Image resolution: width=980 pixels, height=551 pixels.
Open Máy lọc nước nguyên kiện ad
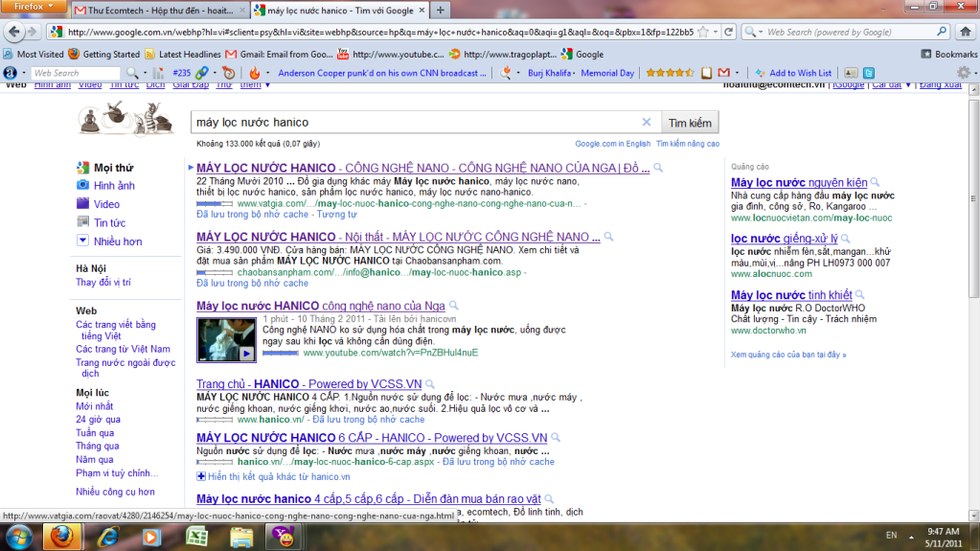[x=799, y=183]
